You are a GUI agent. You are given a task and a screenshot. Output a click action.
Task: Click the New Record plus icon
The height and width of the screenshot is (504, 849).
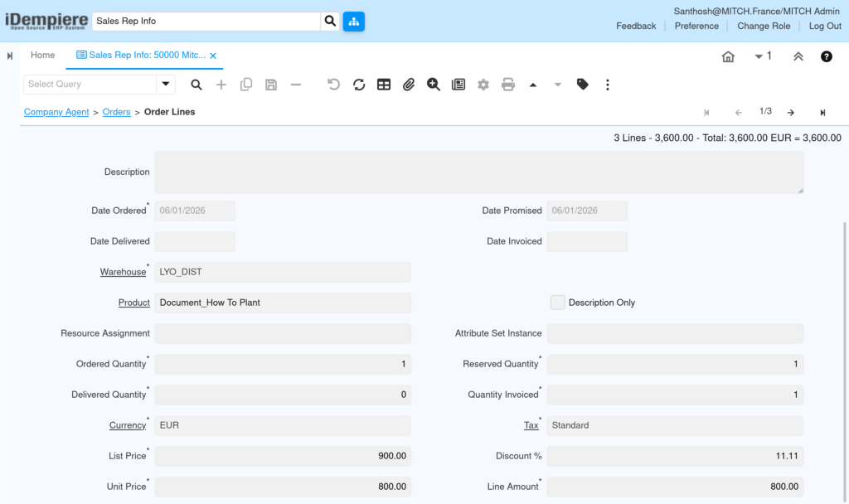(221, 85)
